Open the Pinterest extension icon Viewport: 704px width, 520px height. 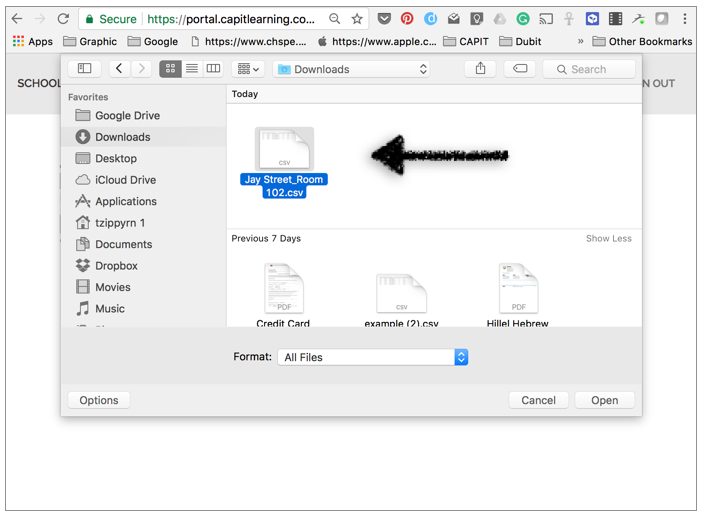(407, 19)
